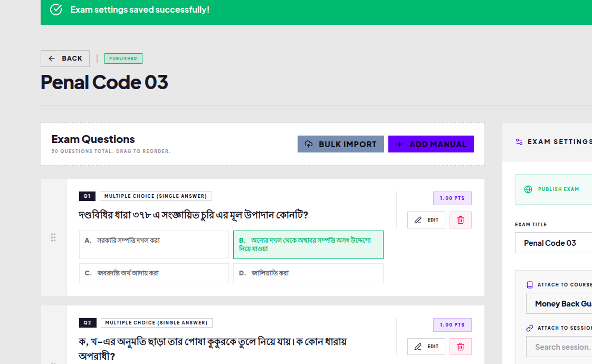Image resolution: width=592 pixels, height=364 pixels.
Task: Click the Exam Settings sliders icon
Action: point(519,142)
